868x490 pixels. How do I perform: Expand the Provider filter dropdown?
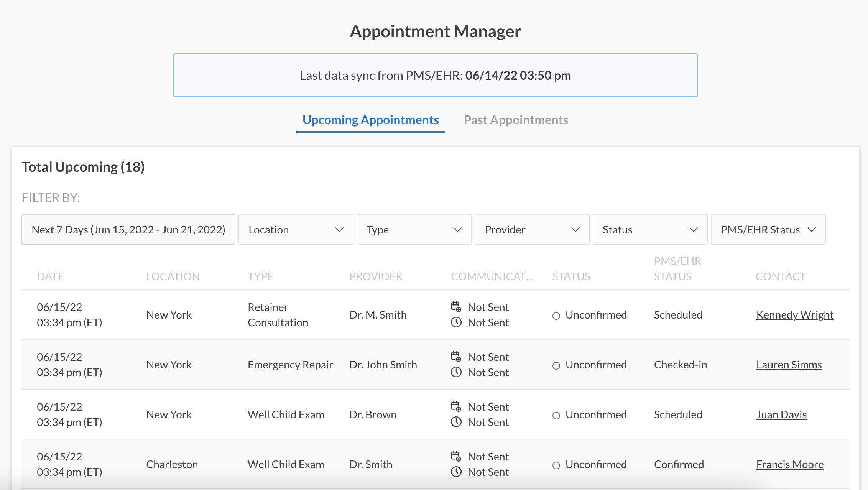coord(532,230)
